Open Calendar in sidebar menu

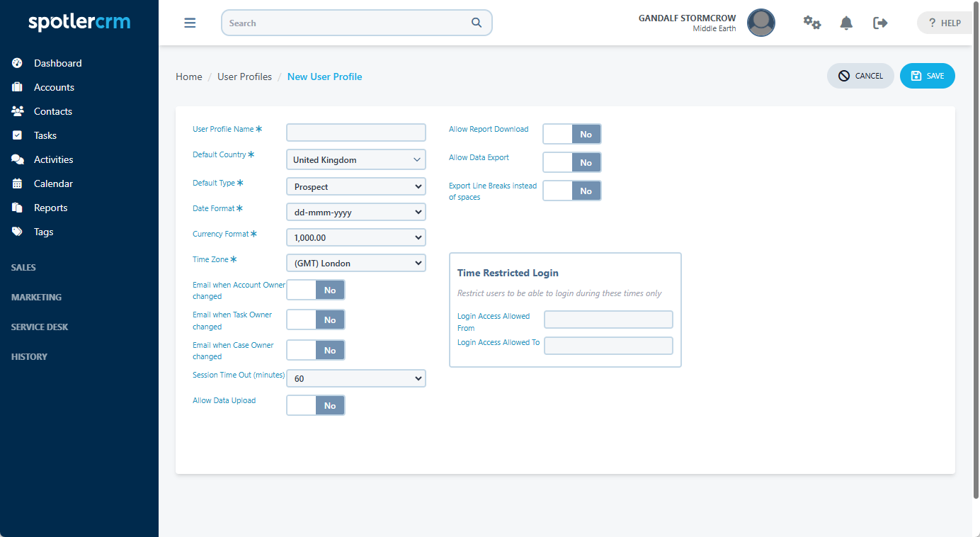pos(54,183)
